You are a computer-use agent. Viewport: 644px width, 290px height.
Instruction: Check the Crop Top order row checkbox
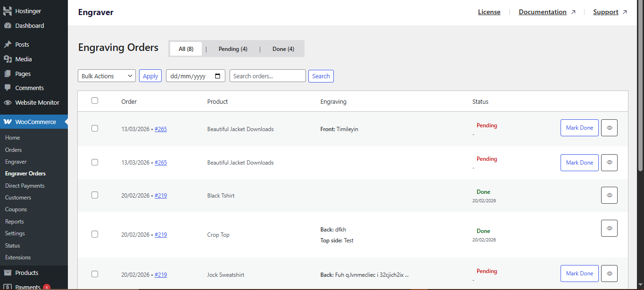tap(95, 234)
